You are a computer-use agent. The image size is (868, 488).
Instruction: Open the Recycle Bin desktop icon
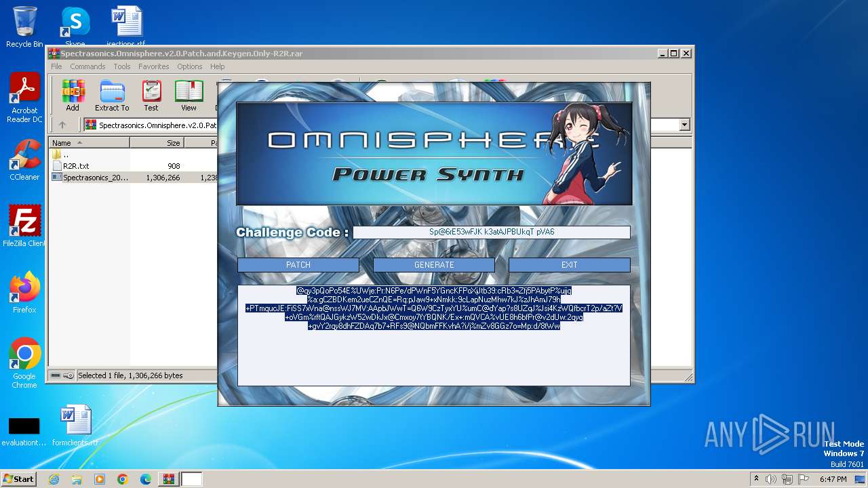[x=24, y=27]
